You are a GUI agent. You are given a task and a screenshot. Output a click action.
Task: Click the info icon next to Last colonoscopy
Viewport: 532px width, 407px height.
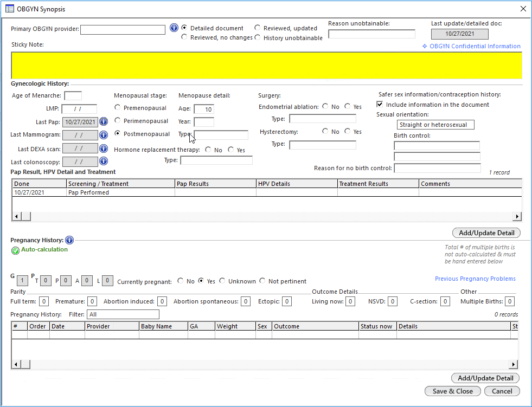coord(104,161)
